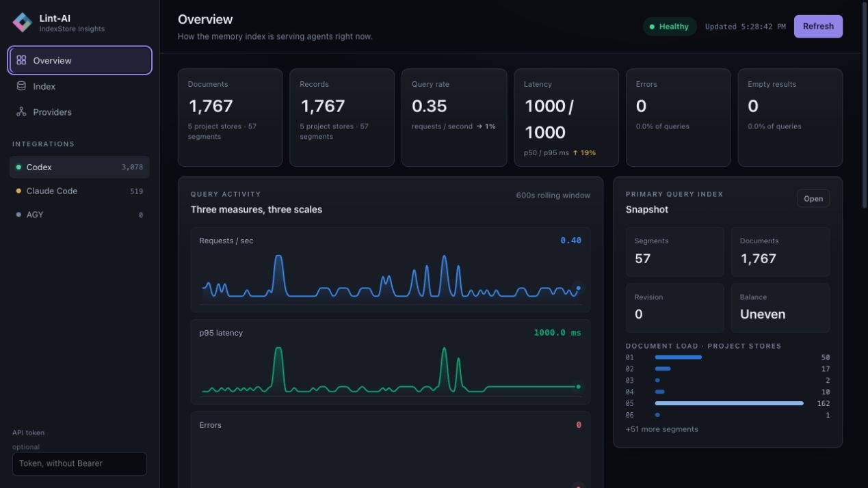Click the Balance Uneven tile
This screenshot has height=488, width=868.
tap(780, 308)
